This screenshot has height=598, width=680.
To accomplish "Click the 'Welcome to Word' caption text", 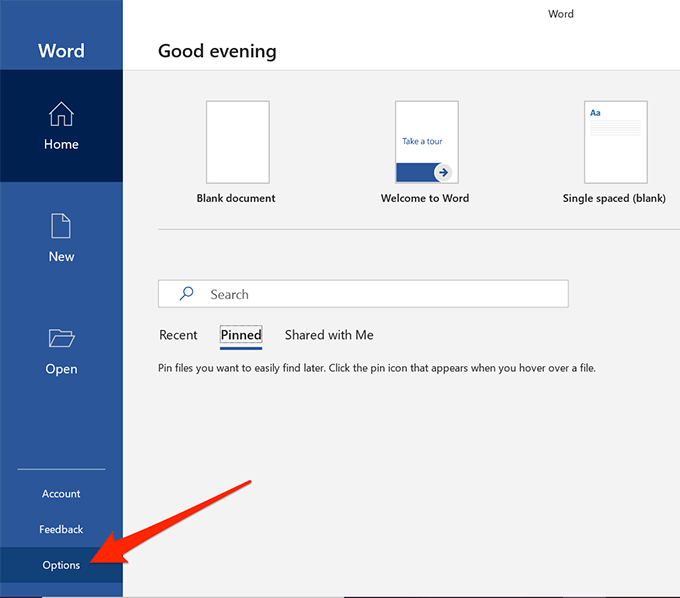I will [425, 198].
